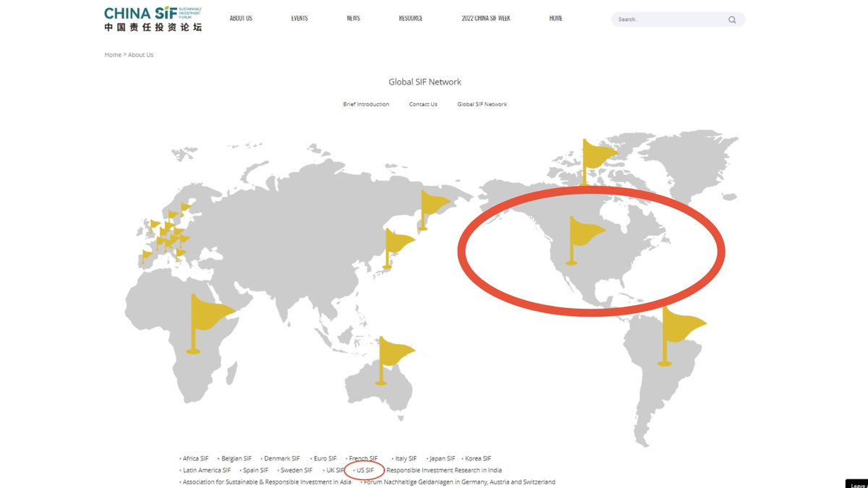
Task: Open the Resource menu
Action: pyautogui.click(x=410, y=18)
